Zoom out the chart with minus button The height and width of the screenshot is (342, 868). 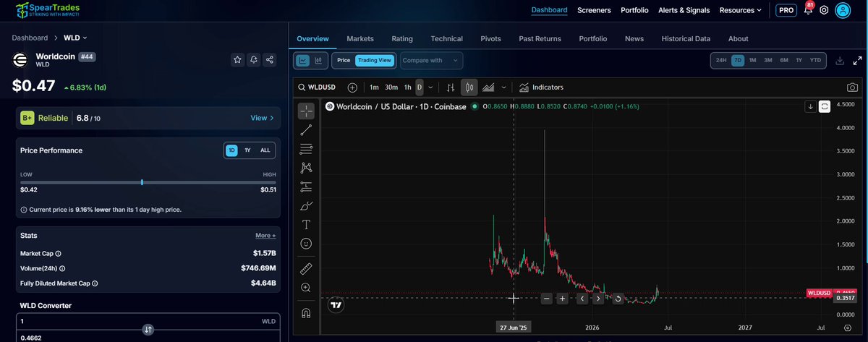tap(546, 299)
